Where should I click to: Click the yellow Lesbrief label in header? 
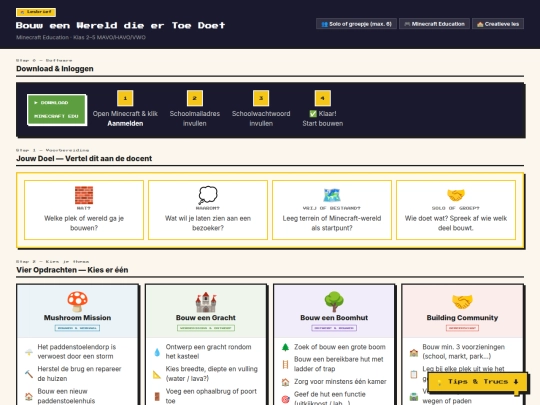tap(36, 12)
